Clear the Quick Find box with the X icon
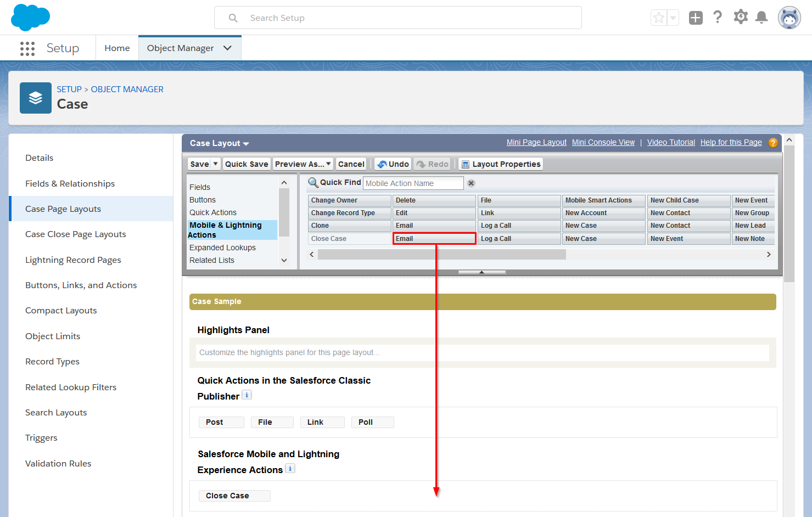Viewport: 812px width, 517px height. [471, 183]
